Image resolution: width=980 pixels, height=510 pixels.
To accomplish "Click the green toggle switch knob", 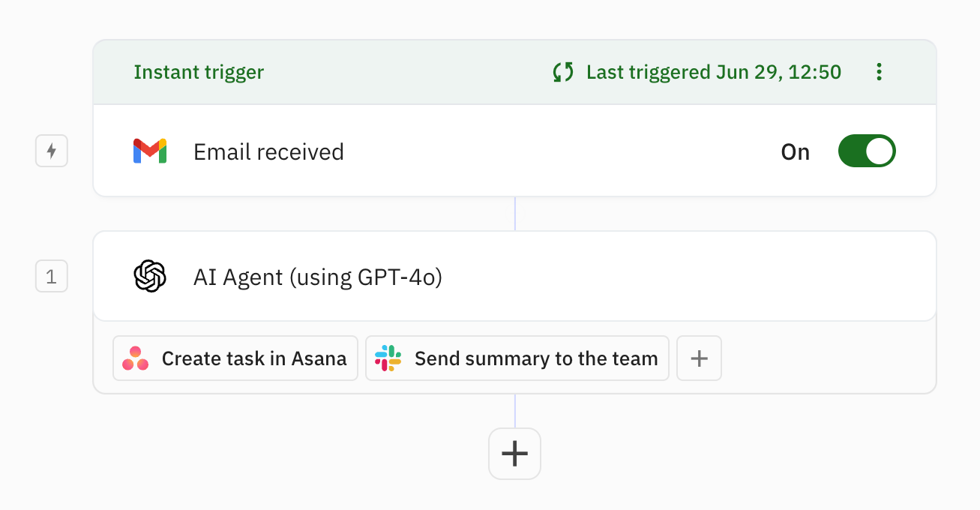I will pyautogui.click(x=879, y=151).
